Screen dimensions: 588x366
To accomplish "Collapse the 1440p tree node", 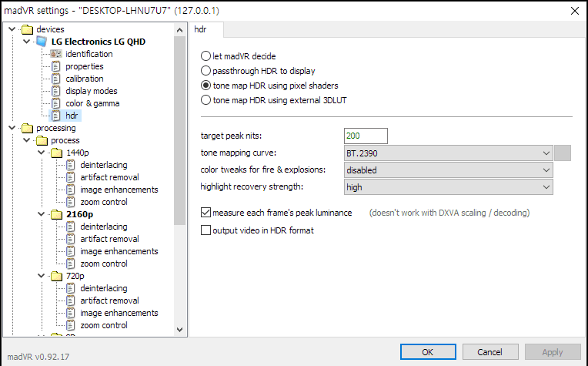I will coord(40,153).
